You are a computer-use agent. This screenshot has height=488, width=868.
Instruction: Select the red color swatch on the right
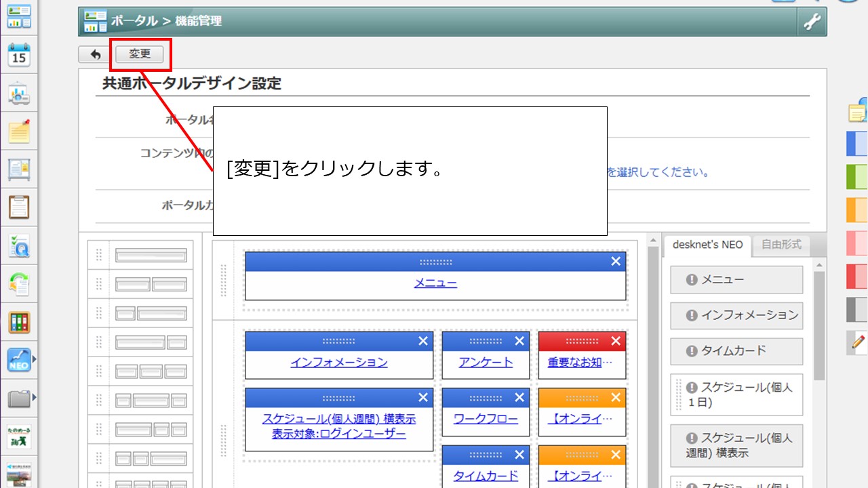click(857, 277)
